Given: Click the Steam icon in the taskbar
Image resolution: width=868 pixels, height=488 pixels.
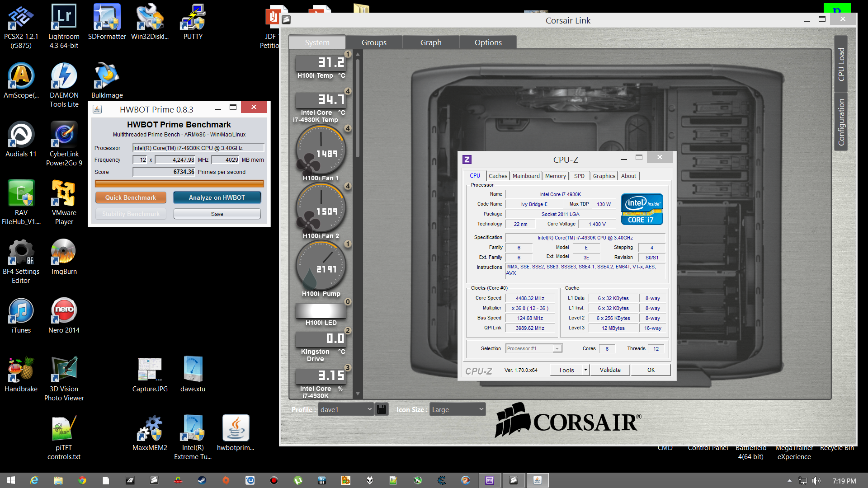Looking at the screenshot, I should point(202,480).
